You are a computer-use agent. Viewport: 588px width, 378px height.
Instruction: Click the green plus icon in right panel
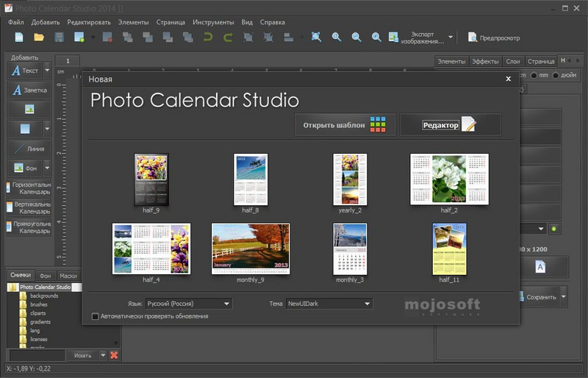tap(554, 229)
